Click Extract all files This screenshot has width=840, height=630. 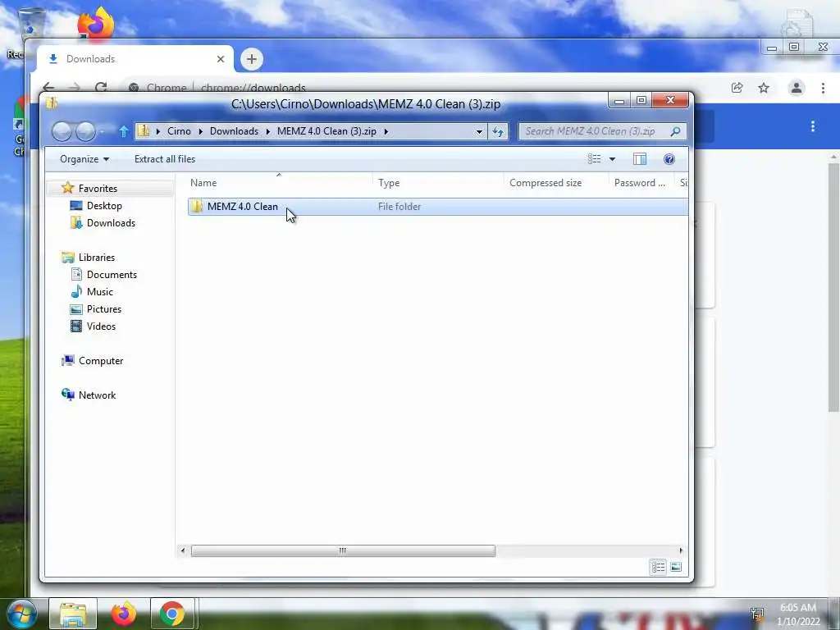(x=165, y=159)
